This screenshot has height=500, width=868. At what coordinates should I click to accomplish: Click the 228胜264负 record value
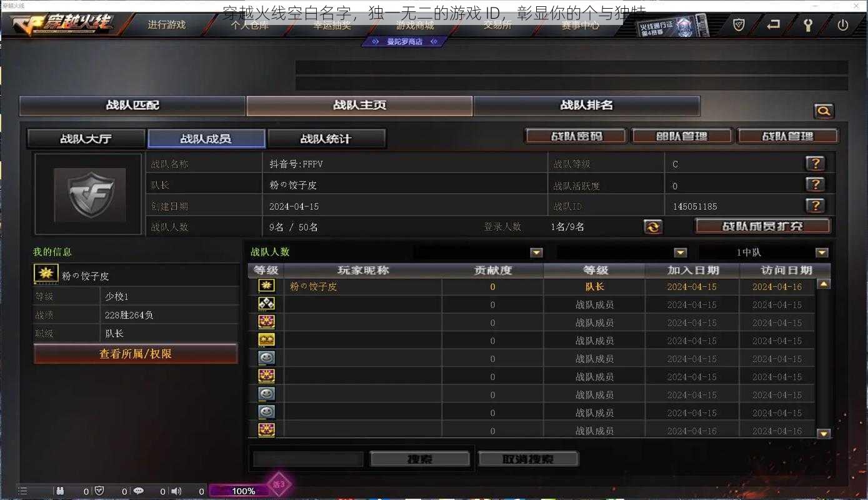[x=129, y=315]
